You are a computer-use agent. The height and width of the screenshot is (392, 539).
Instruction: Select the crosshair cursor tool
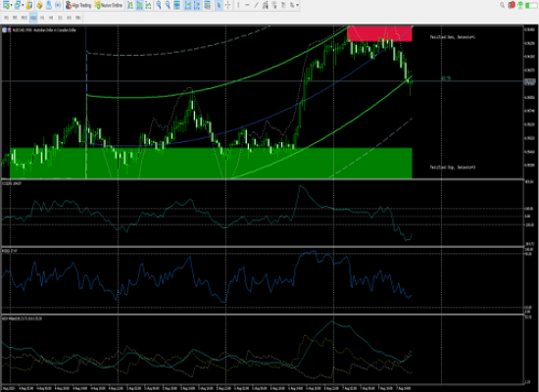(228, 5)
